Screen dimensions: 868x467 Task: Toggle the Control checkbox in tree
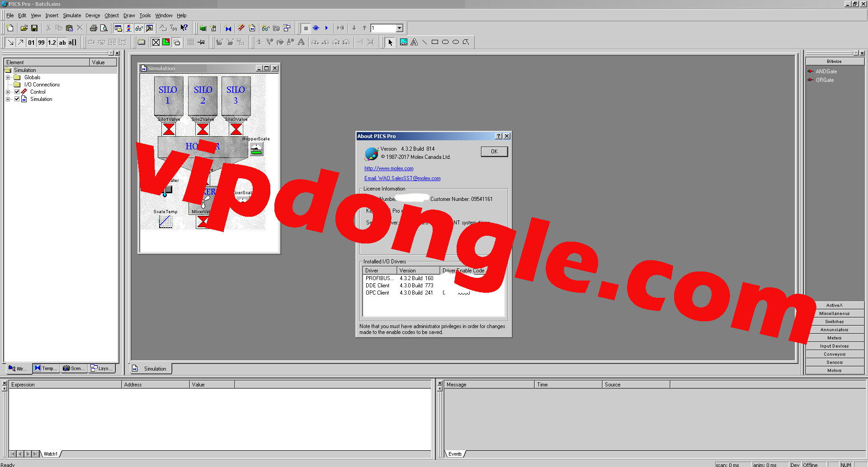17,92
